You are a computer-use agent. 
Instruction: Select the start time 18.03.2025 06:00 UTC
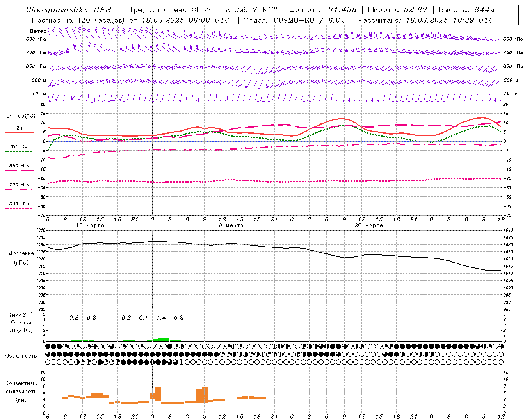(x=185, y=20)
